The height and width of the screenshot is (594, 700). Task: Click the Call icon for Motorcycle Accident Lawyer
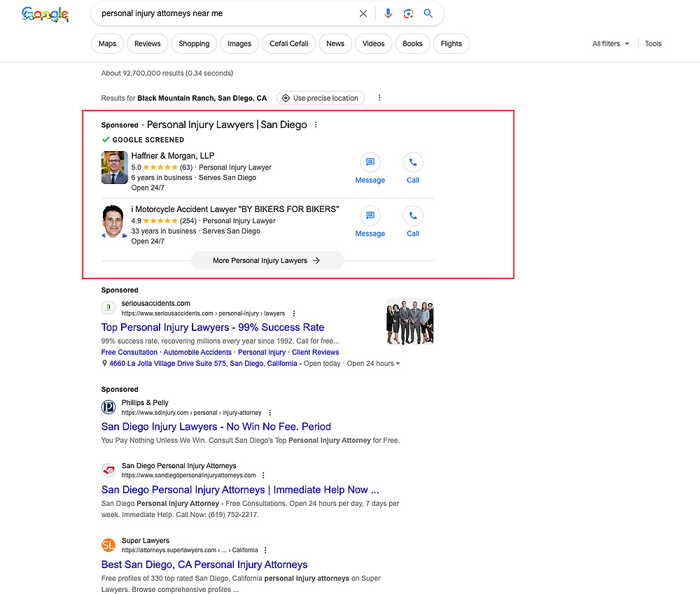(x=413, y=215)
